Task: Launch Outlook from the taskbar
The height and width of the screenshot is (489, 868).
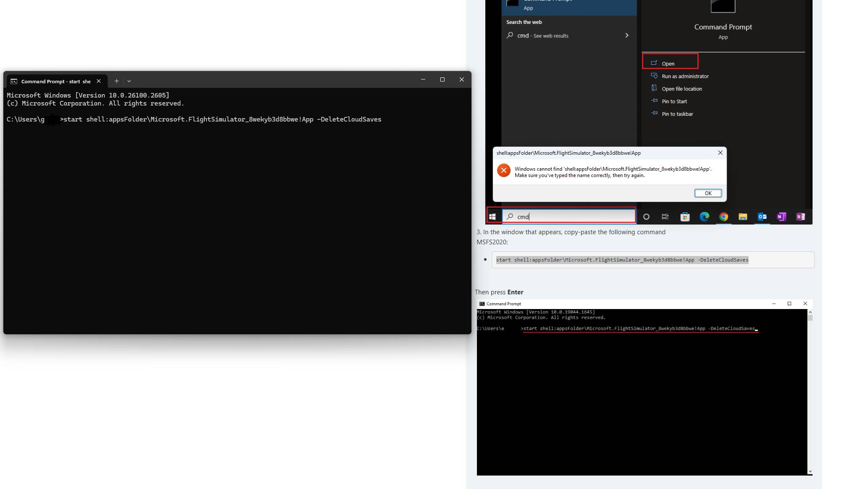Action: [x=762, y=217]
